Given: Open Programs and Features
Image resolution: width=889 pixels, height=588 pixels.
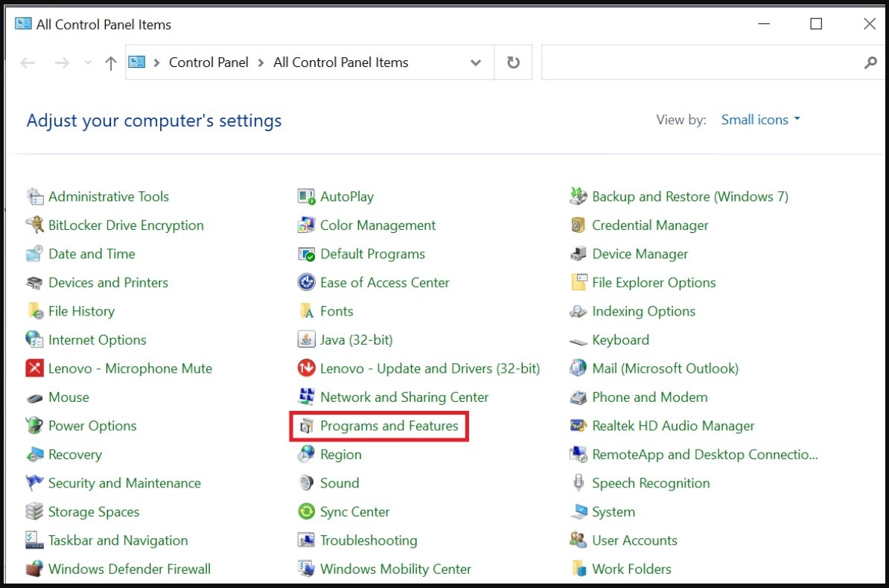Looking at the screenshot, I should point(389,426).
